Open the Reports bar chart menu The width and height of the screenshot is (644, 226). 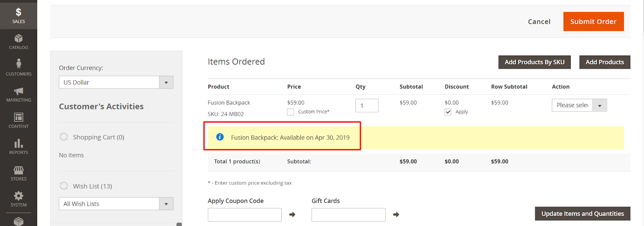(19, 146)
